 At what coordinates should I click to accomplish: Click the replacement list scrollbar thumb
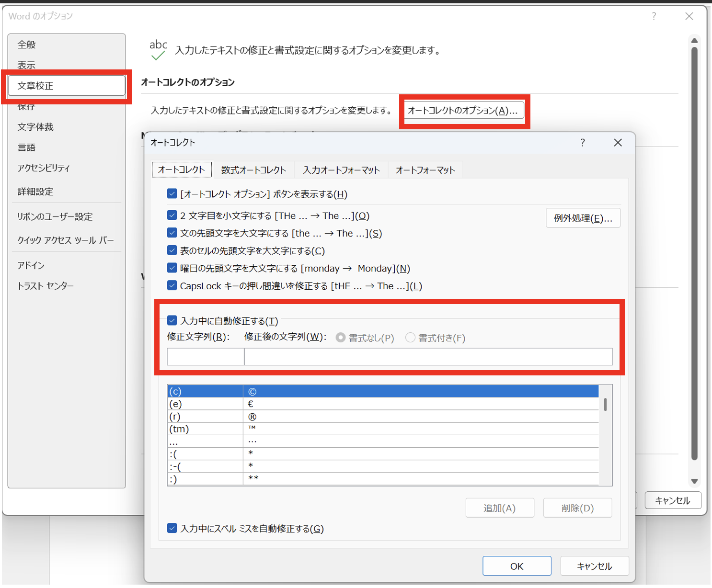coord(606,405)
